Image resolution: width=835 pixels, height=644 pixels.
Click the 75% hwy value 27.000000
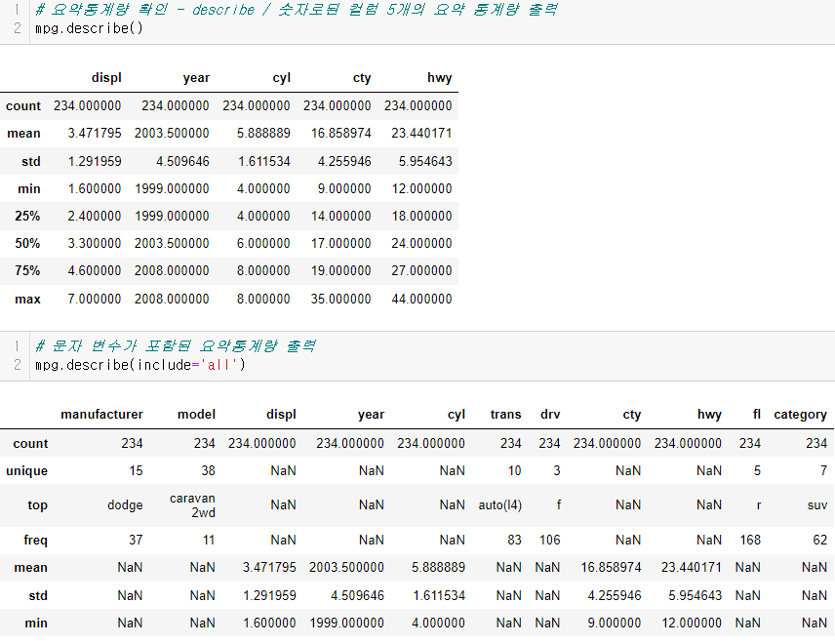[x=421, y=270]
